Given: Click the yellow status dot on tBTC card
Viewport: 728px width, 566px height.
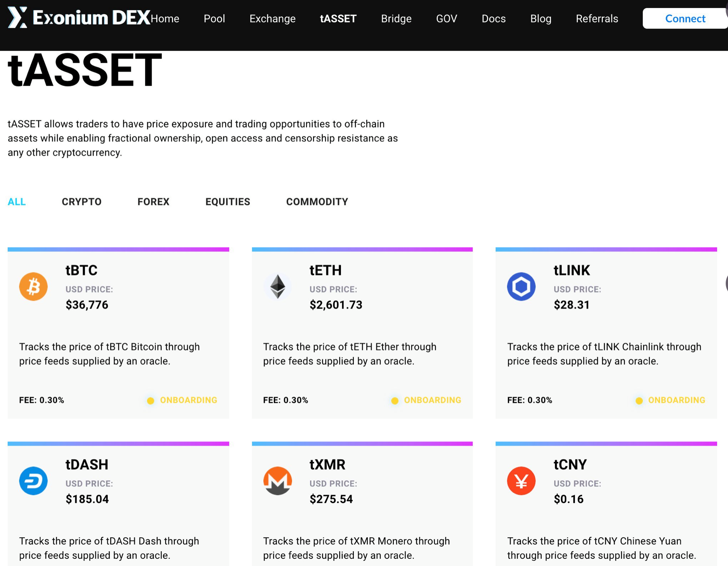Looking at the screenshot, I should tap(151, 401).
